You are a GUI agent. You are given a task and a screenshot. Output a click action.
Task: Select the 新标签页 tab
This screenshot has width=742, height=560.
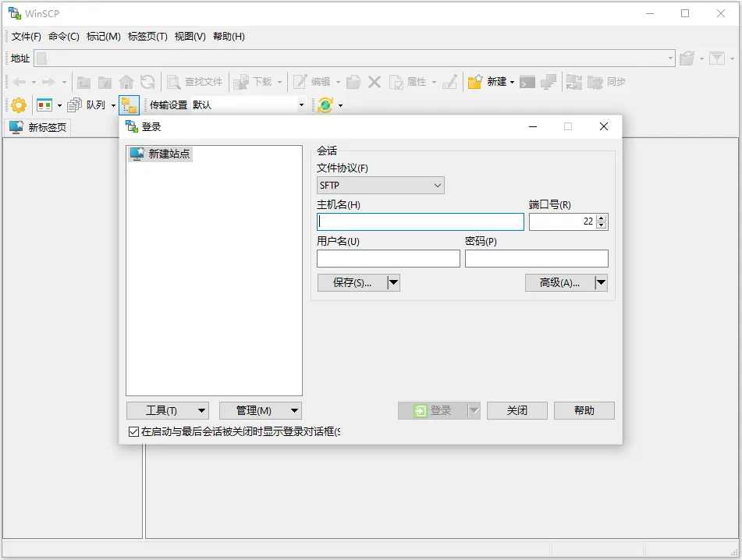[x=38, y=127]
